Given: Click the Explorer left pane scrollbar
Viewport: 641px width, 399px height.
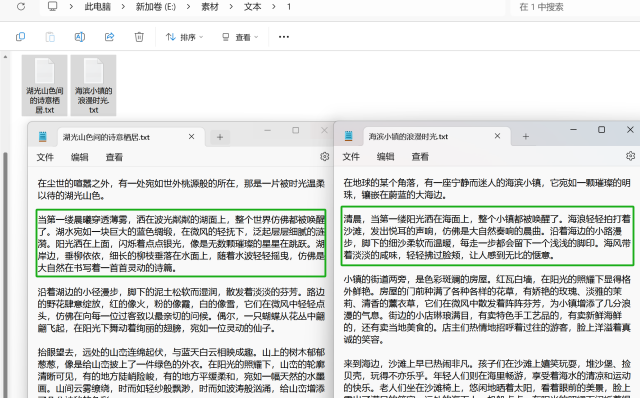Looking at the screenshot, I should coord(5,274).
